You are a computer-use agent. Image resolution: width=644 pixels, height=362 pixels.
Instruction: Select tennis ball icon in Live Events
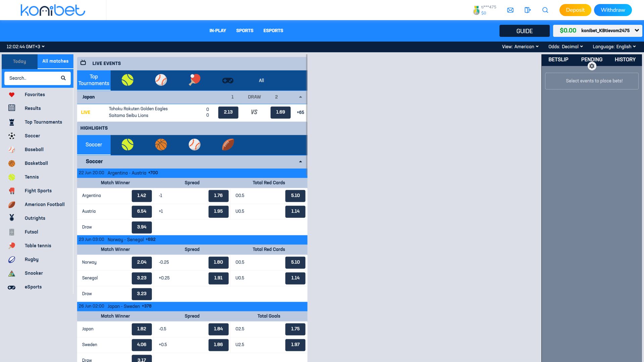127,80
